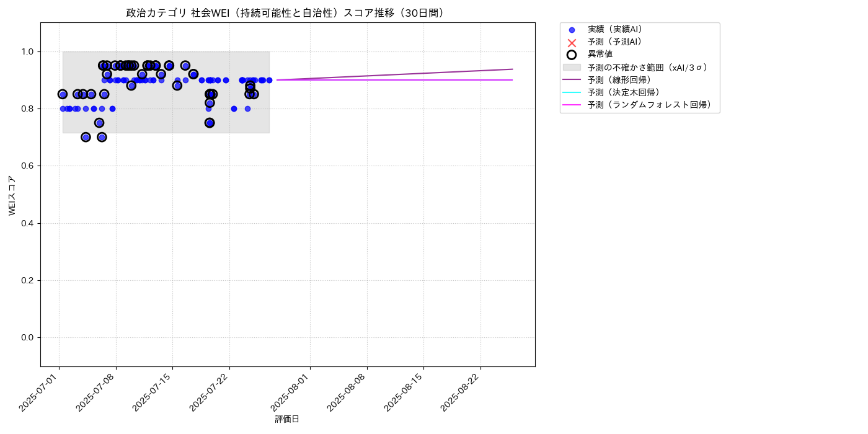The image size is (868, 434).
Task: Click the 予測（線形回帰） legend text
Action: (x=619, y=80)
